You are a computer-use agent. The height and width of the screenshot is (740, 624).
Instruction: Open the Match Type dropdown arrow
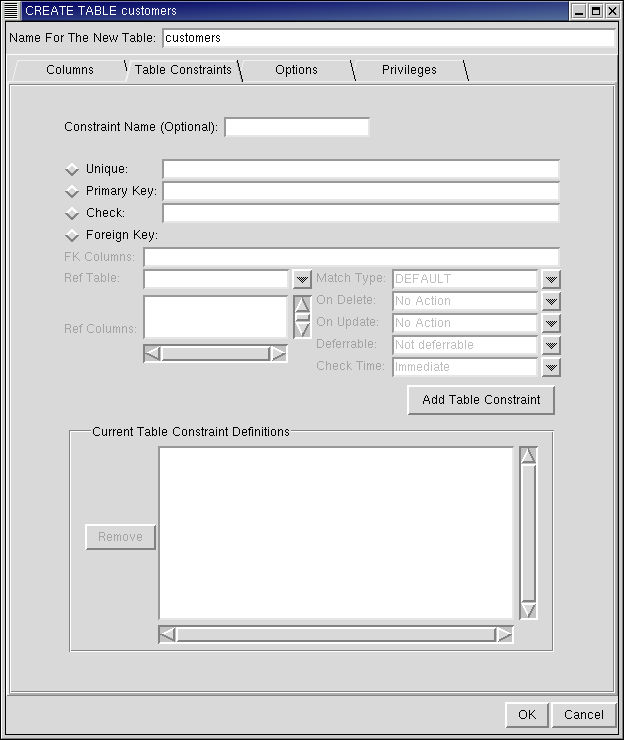(x=551, y=279)
